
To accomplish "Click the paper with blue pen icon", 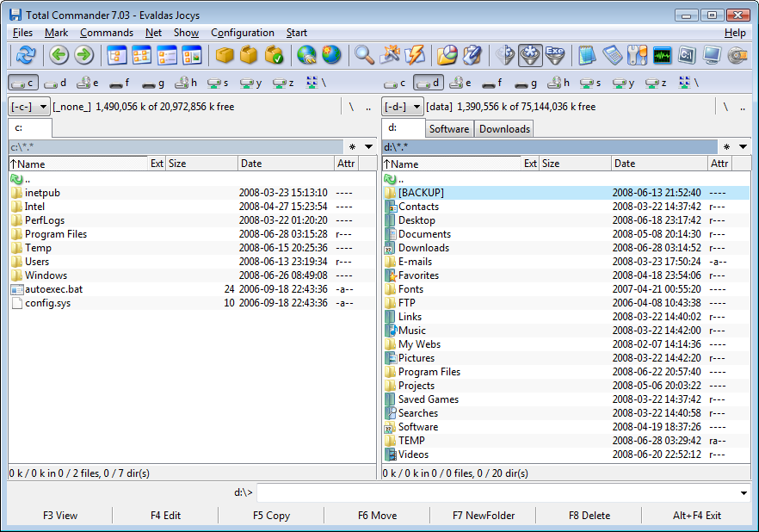I will click(472, 55).
